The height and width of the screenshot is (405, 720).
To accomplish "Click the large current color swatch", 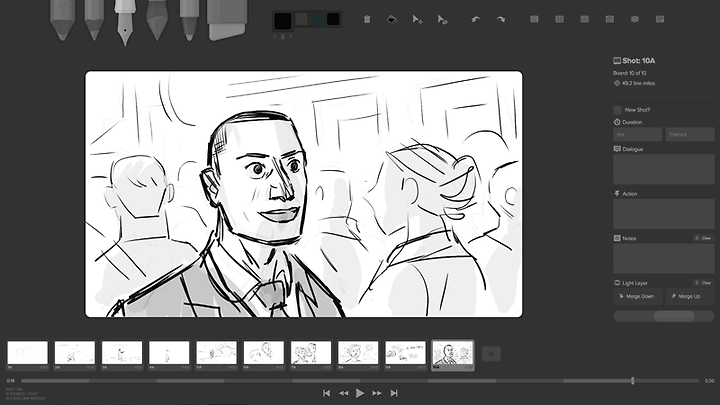I will tap(283, 20).
